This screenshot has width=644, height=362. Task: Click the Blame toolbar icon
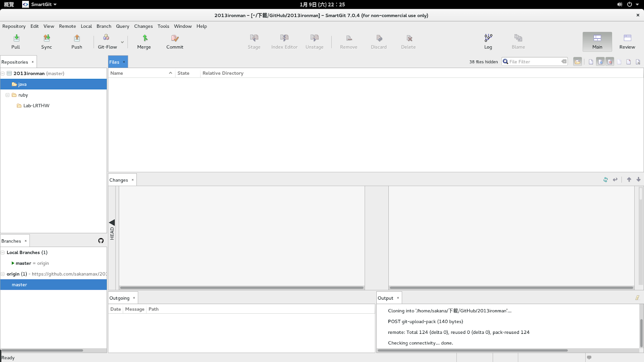coord(518,42)
